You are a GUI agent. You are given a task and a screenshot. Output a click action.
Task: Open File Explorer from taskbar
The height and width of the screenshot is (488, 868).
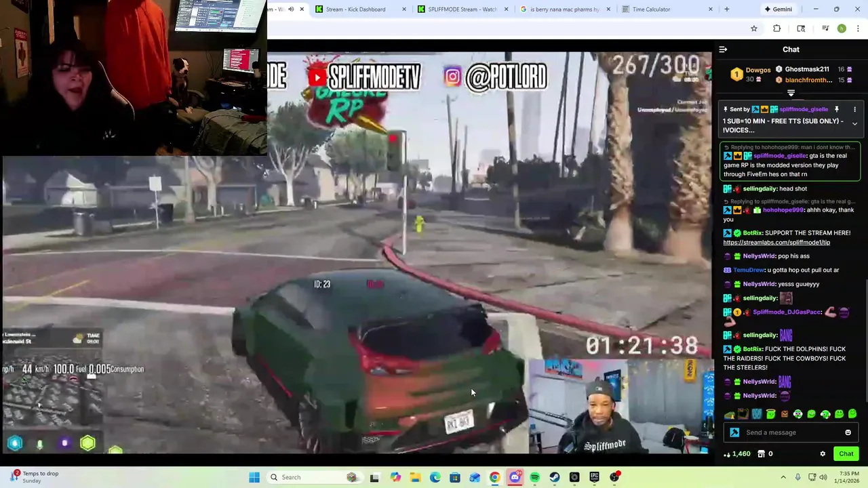tap(415, 477)
